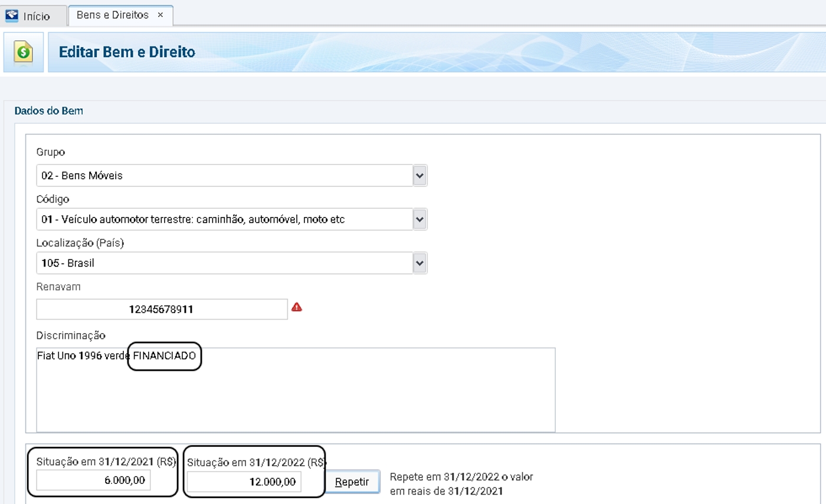Click the red warning icon beside Renavam
Viewport: 826px width, 504px height.
[297, 307]
